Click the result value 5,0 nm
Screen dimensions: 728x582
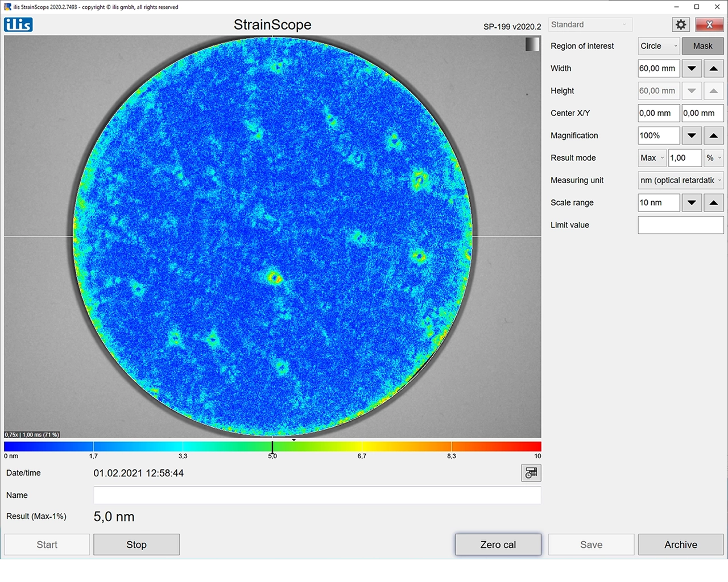(x=114, y=517)
